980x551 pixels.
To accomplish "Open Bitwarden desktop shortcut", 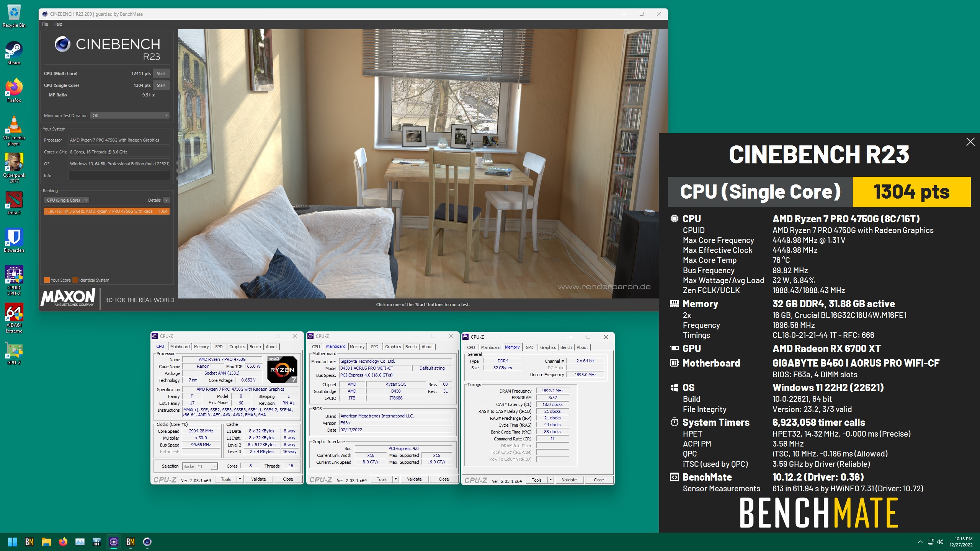I will [x=14, y=240].
